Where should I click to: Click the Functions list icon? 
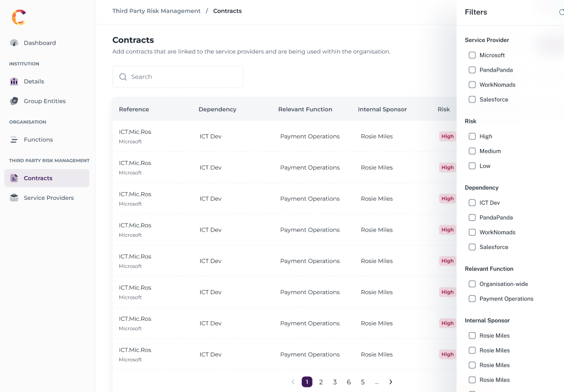(14, 140)
